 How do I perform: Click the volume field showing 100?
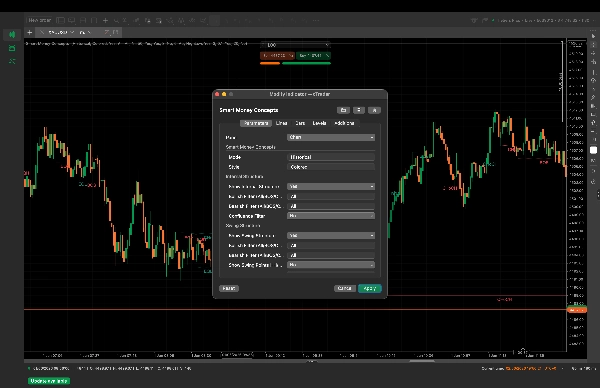(295, 45)
